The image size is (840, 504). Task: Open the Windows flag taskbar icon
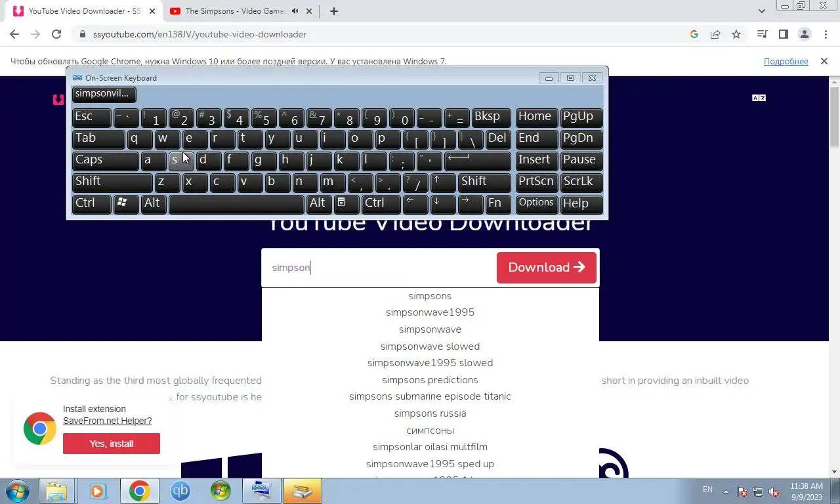pyautogui.click(x=220, y=491)
